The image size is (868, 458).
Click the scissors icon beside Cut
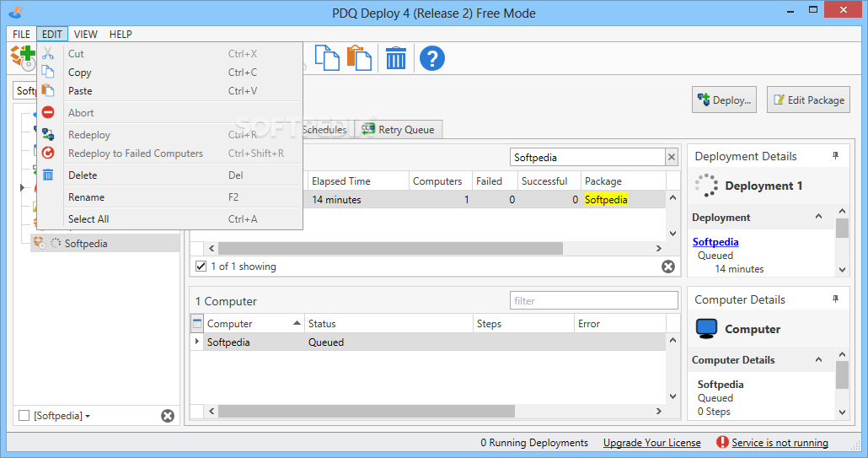point(48,54)
